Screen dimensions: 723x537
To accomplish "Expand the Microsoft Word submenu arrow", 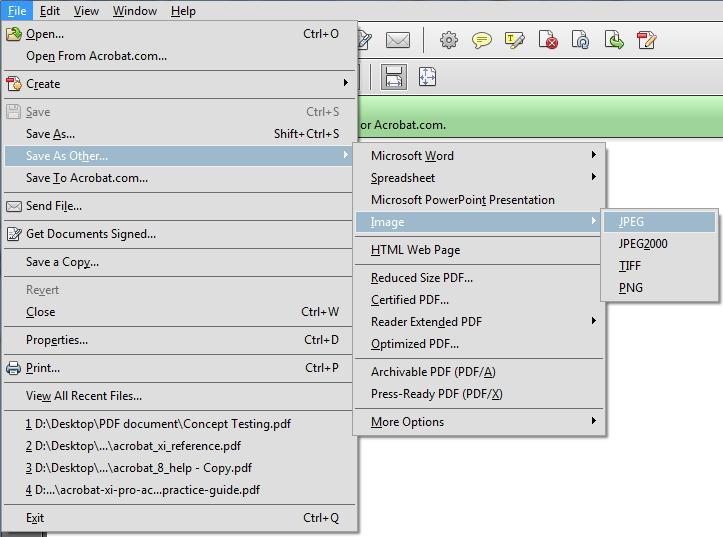I will [x=594, y=154].
